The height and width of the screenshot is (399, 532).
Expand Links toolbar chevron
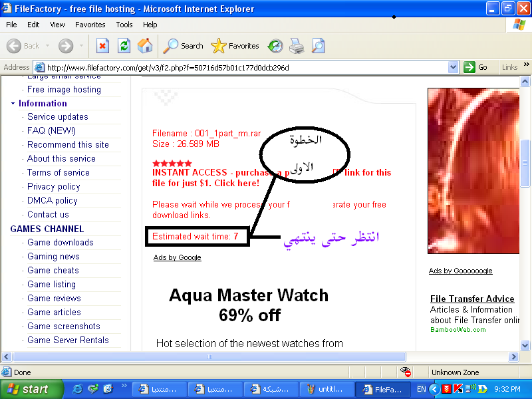tap(526, 64)
